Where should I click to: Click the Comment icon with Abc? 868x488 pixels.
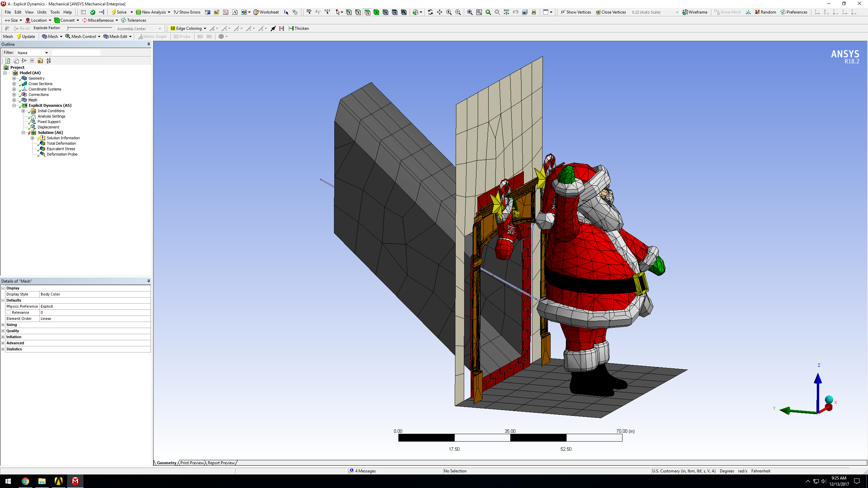tap(217, 12)
